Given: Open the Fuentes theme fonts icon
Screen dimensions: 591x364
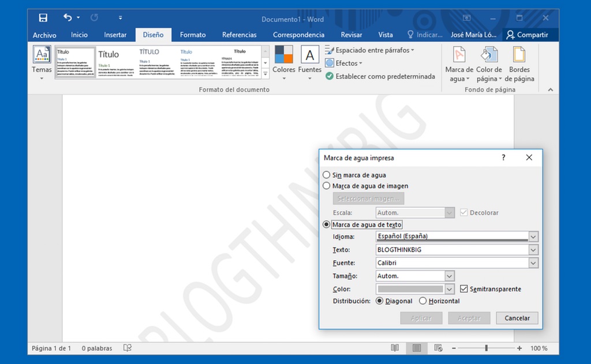Looking at the screenshot, I should coord(310,55).
